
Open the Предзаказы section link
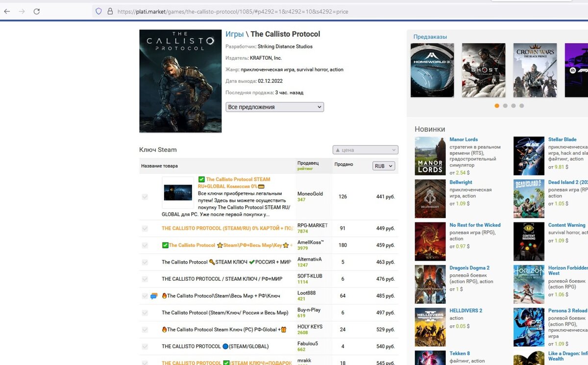430,37
